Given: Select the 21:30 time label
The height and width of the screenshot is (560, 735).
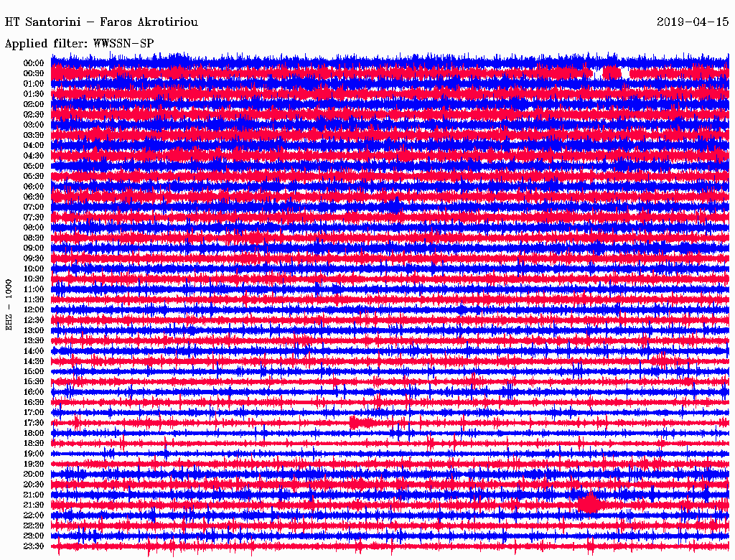Looking at the screenshot, I should (34, 505).
